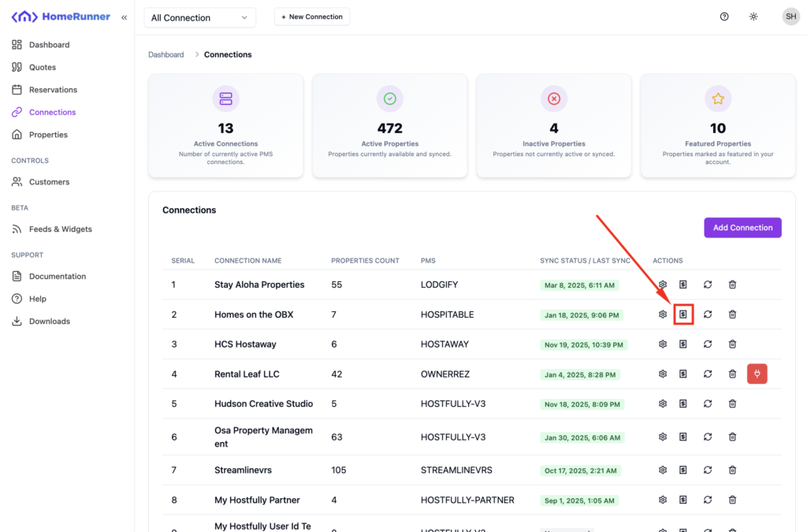The image size is (807, 532).
Task: Refresh the Streamlinevrs connection
Action: click(x=708, y=470)
